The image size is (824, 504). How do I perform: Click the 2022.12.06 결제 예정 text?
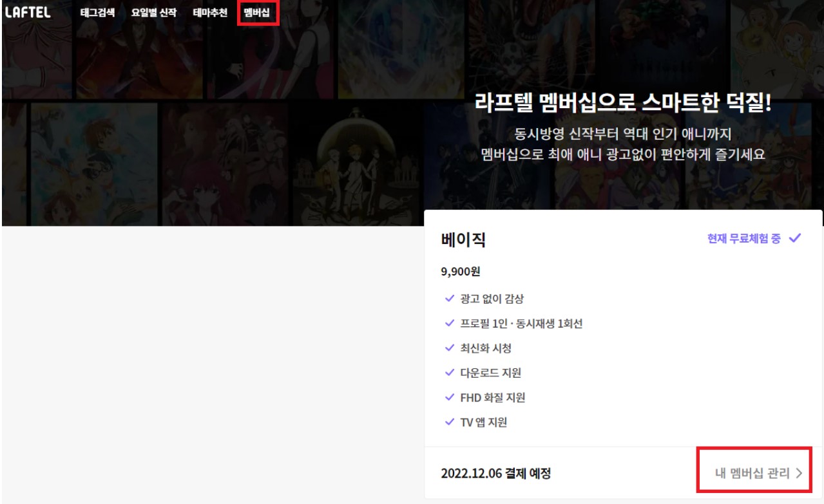coord(496,474)
